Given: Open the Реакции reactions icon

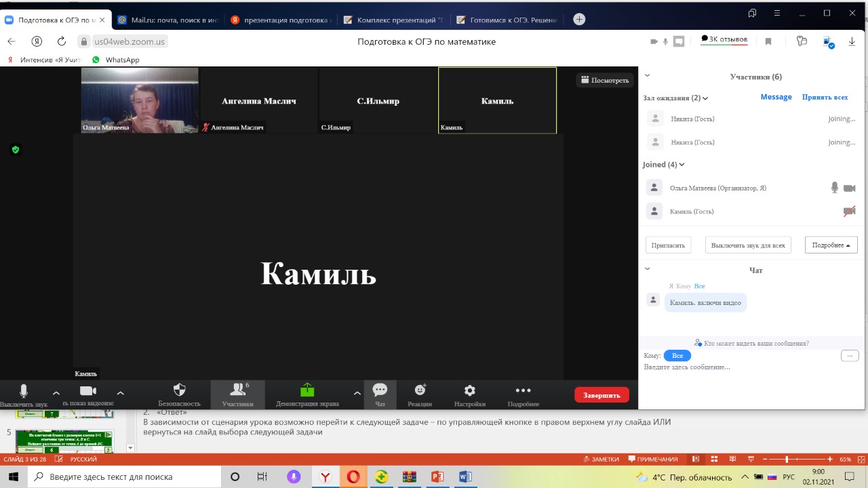Looking at the screenshot, I should [x=420, y=390].
